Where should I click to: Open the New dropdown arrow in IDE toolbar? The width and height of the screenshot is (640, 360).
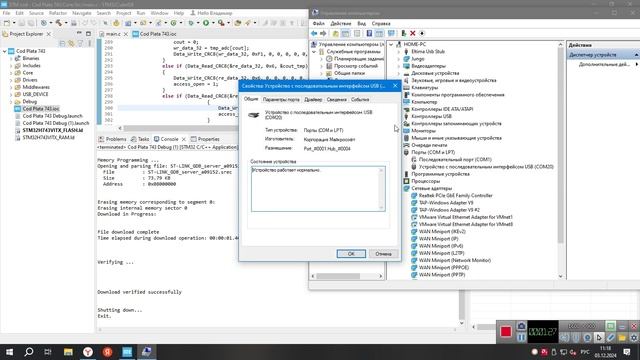tap(14, 23)
